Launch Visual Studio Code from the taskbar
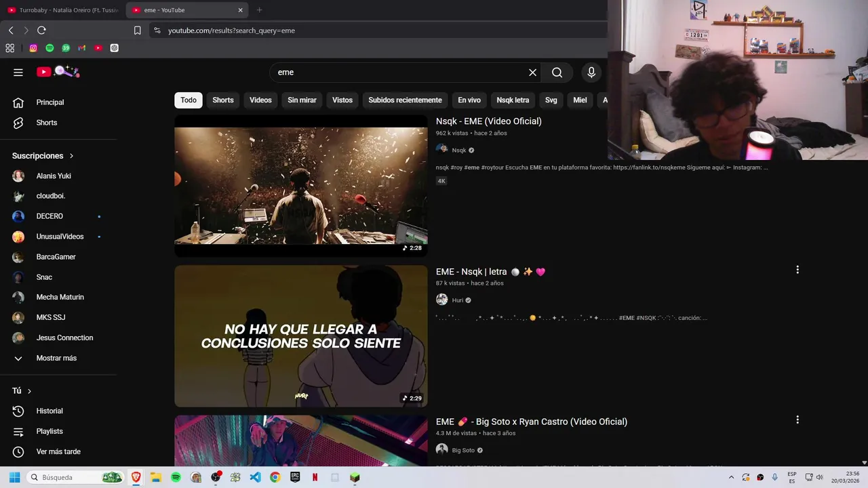 255,477
